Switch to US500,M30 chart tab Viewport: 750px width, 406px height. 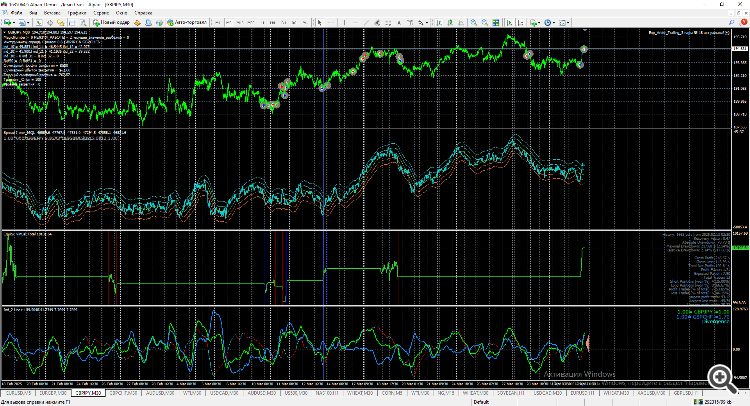tap(296, 393)
